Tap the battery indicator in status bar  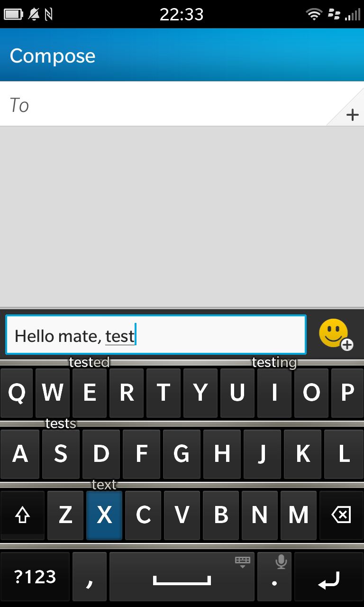(x=13, y=15)
